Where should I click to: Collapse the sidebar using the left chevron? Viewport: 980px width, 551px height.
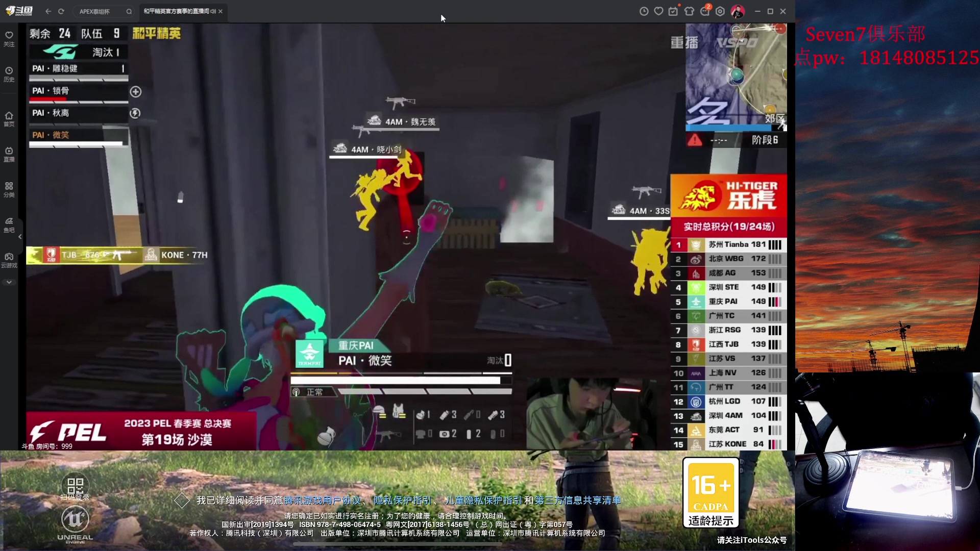(x=19, y=236)
